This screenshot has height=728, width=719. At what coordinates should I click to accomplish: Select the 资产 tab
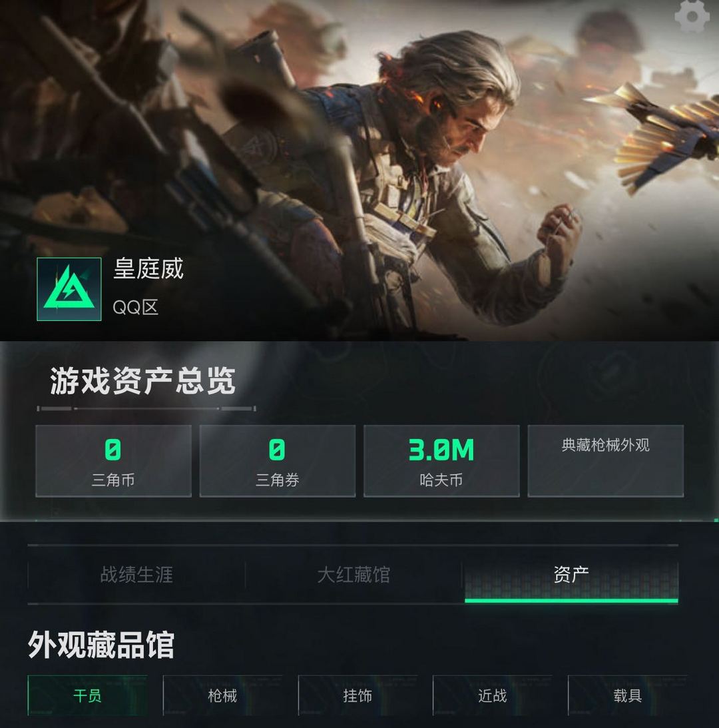[x=571, y=575]
